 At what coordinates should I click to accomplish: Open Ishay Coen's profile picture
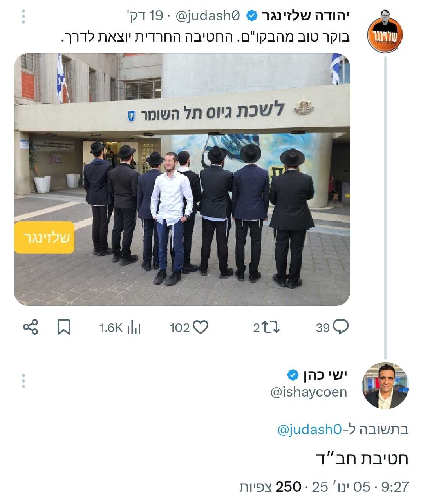click(x=385, y=386)
